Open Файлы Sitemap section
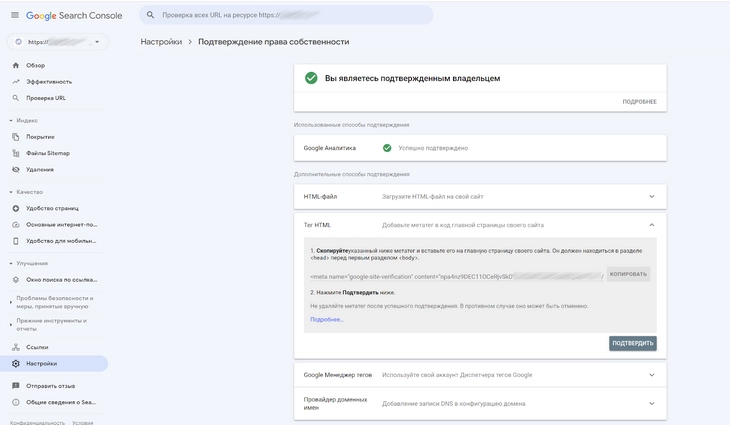Screen dimensions: 730x425 pyautogui.click(x=47, y=153)
